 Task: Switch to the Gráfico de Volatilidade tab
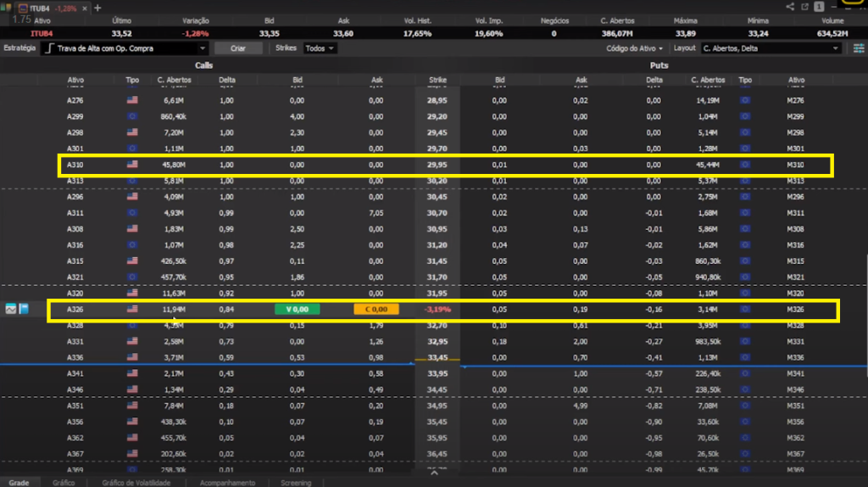pyautogui.click(x=136, y=482)
